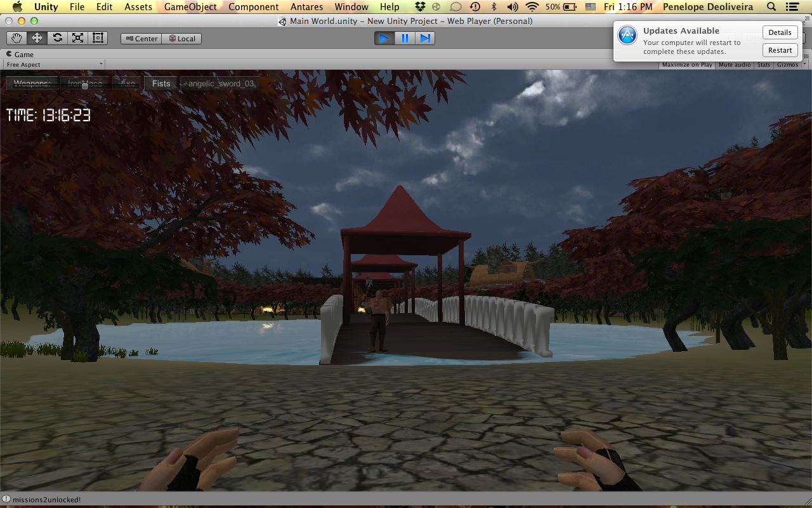Viewport: 812px width, 508px height.
Task: Enable Maximize on Play
Action: (687, 65)
